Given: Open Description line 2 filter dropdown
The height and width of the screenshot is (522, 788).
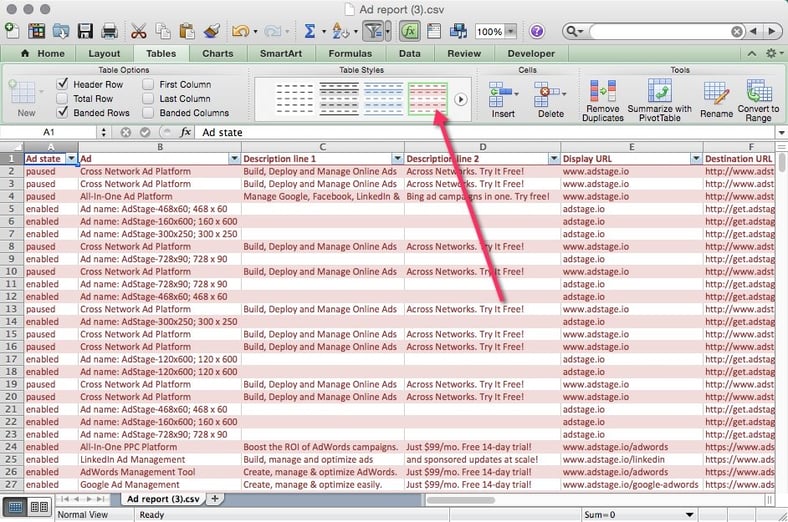Looking at the screenshot, I should tap(554, 159).
